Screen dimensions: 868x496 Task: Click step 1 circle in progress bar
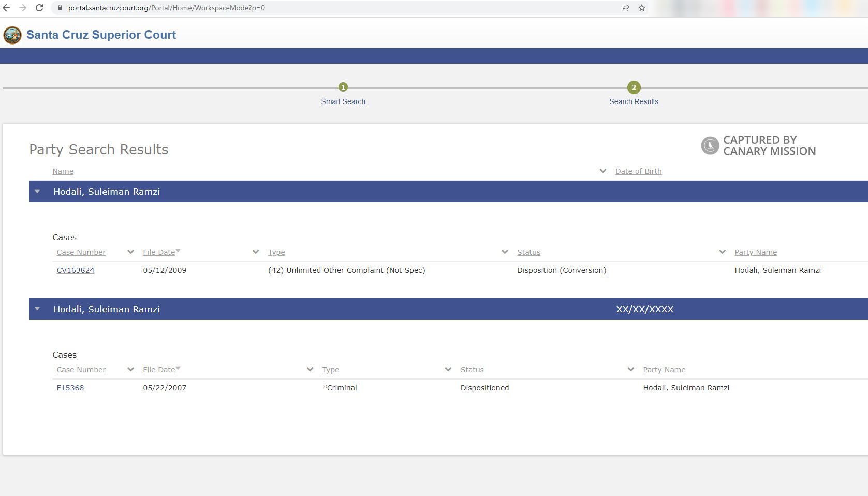pyautogui.click(x=343, y=87)
